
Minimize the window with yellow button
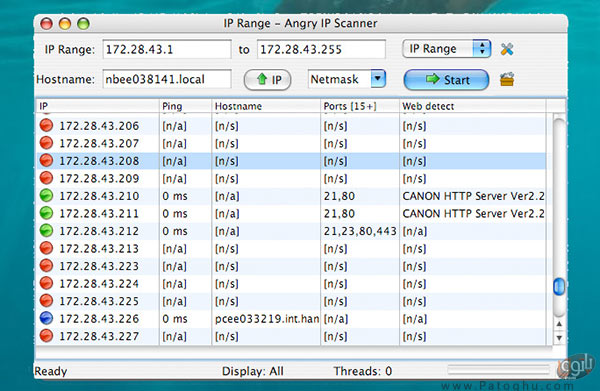coord(65,24)
